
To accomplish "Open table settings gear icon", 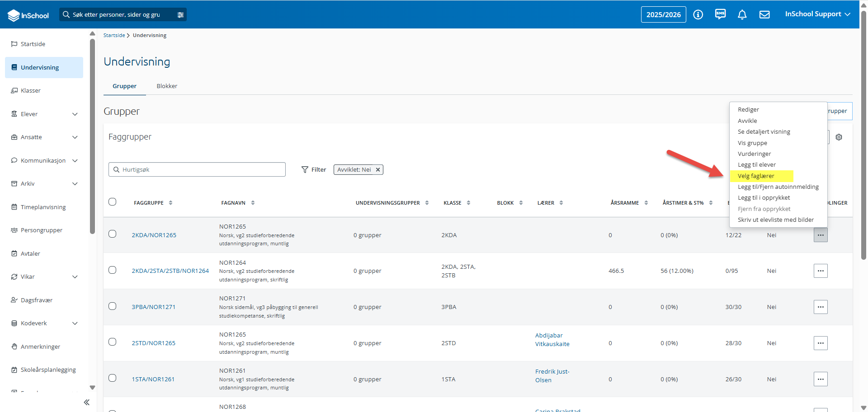I will [x=839, y=137].
